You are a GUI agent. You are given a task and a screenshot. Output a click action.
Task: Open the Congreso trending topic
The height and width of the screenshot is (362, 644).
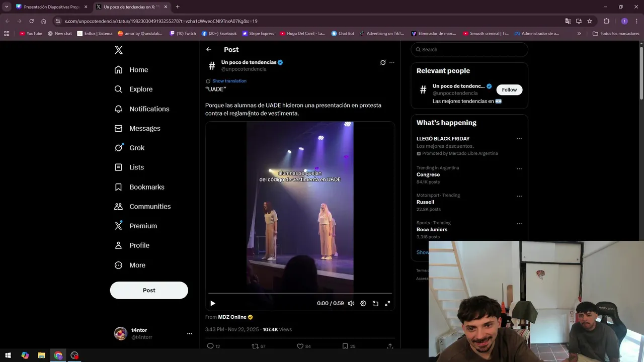click(x=428, y=174)
